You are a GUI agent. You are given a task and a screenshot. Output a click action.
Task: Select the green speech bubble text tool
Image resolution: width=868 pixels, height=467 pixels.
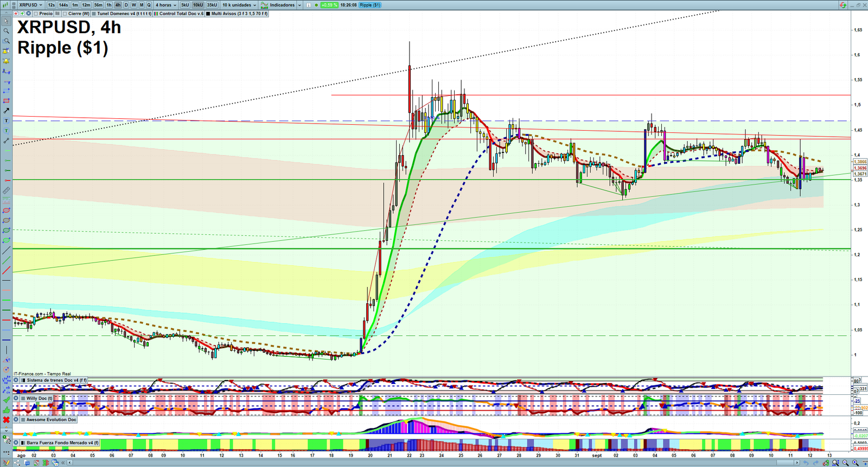tap(7, 131)
